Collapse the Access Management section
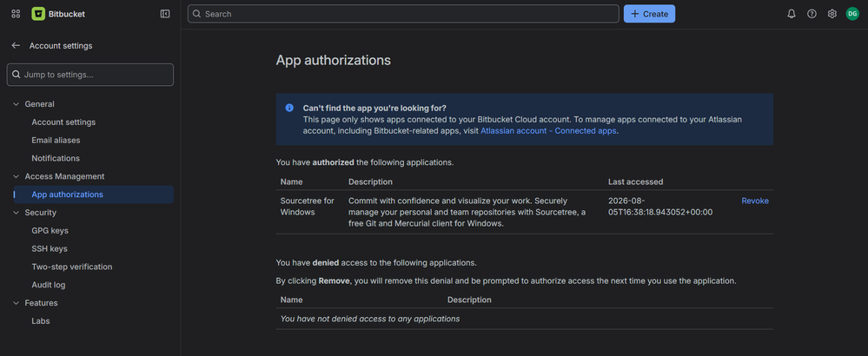Viewport: 868px width, 356px height. pyautogui.click(x=16, y=176)
